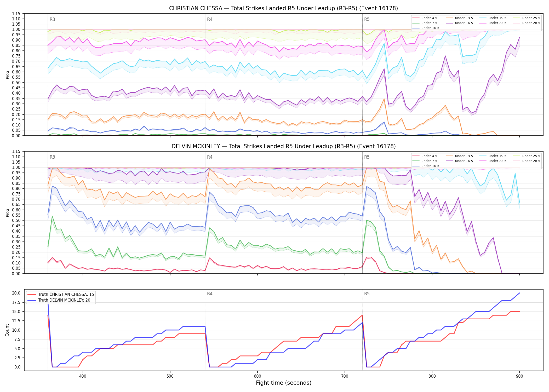Click the 'Fight time (seconds)' axis label
This screenshot has height=392, width=549.
click(284, 383)
